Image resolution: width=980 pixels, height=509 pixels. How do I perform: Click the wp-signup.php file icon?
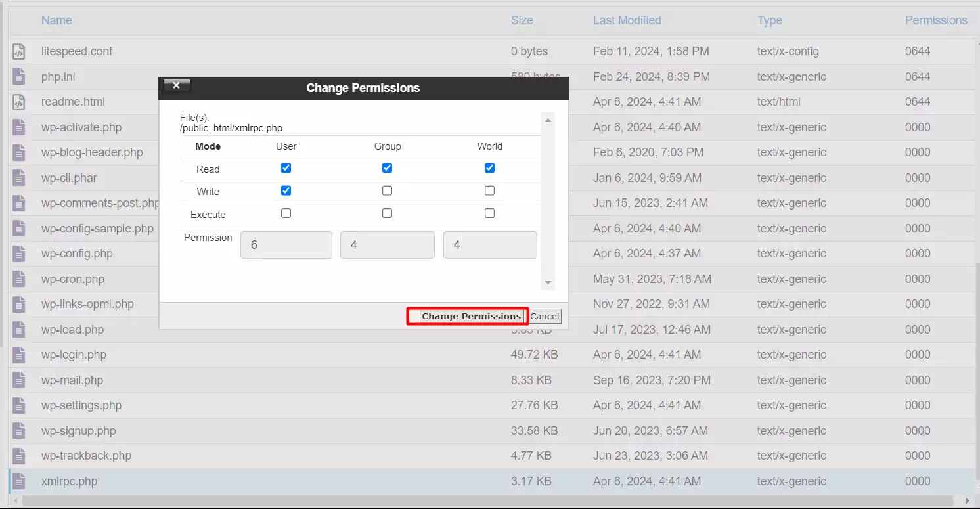click(19, 431)
